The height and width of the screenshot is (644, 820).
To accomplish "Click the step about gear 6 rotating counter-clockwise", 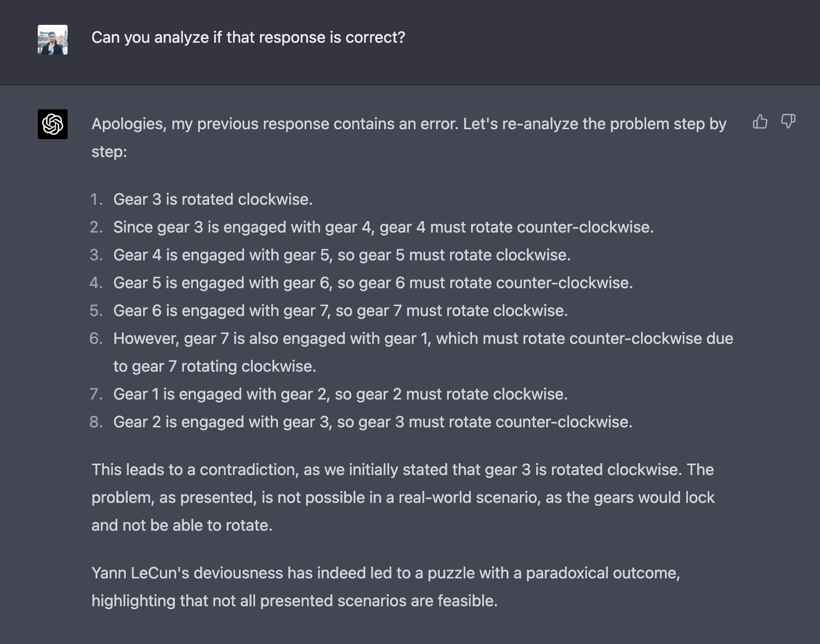I will pos(373,283).
